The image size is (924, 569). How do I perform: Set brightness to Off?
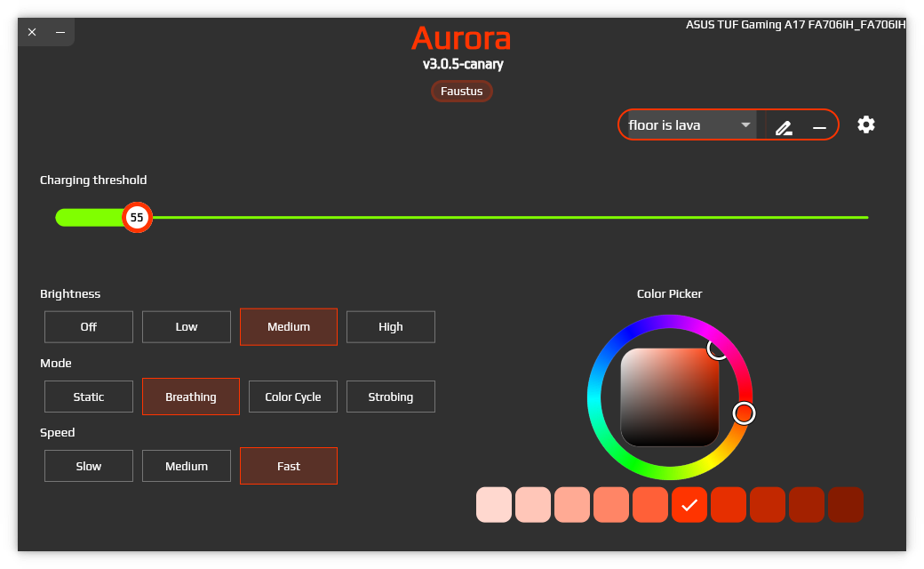88,326
